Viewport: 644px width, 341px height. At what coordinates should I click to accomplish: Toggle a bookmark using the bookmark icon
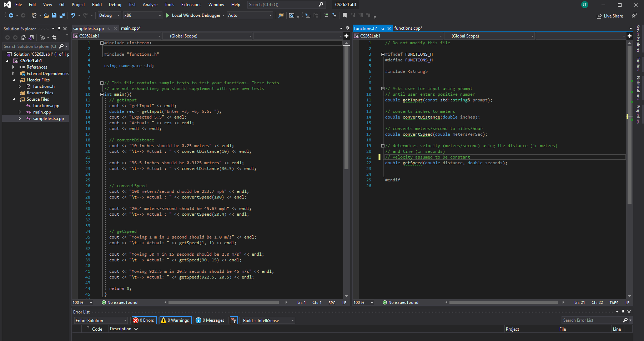point(344,15)
